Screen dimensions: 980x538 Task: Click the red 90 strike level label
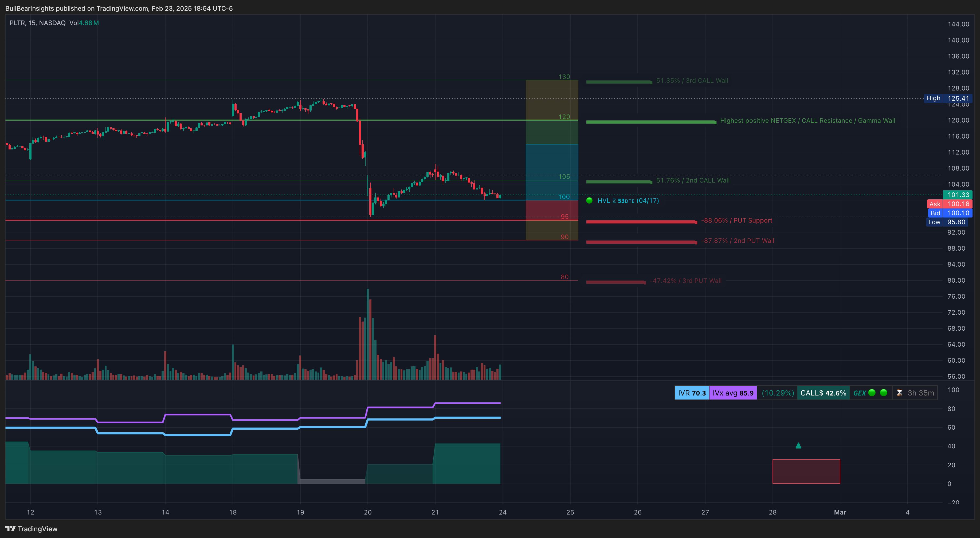(565, 237)
